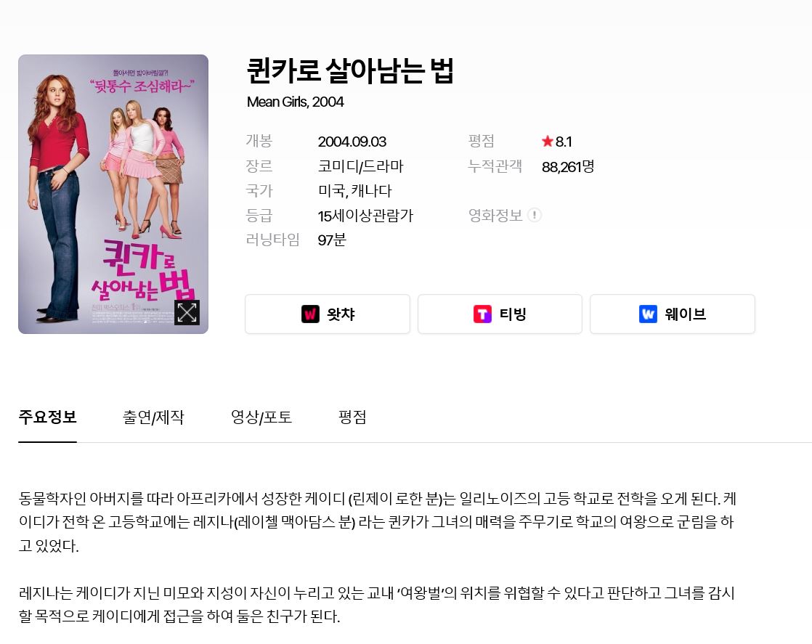Select the 주요정보 tab

coord(48,417)
